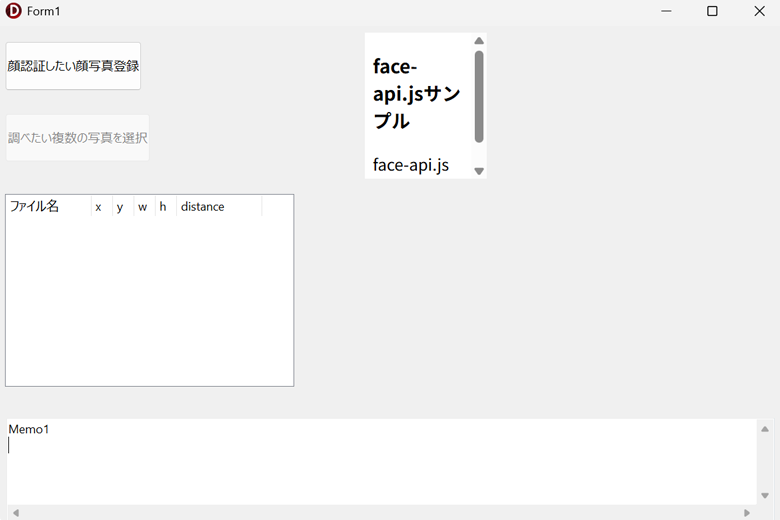Maximize the Form1 window
Viewport: 780px width, 520px height.
click(712, 11)
